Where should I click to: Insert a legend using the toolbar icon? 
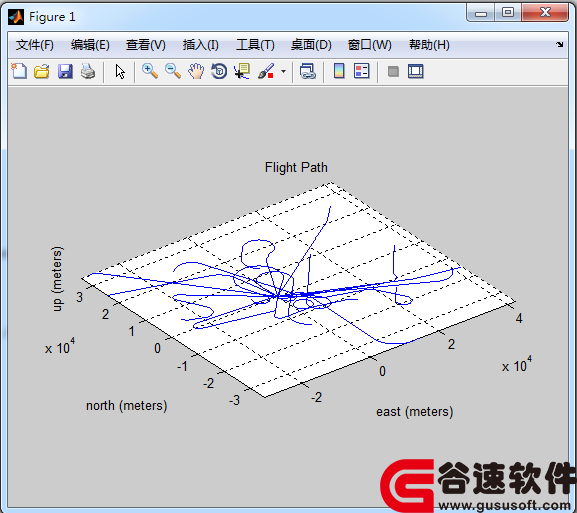coord(361,71)
